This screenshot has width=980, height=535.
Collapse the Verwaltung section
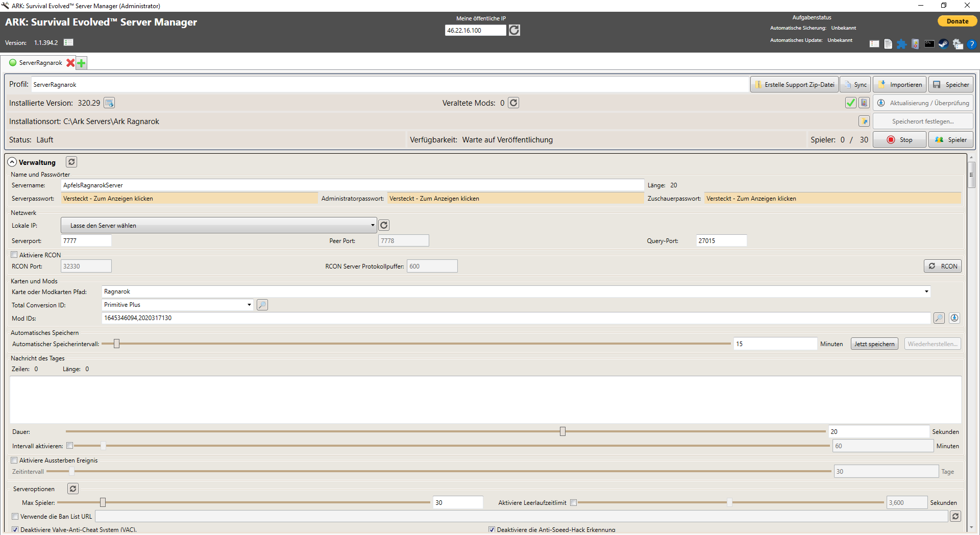(12, 162)
